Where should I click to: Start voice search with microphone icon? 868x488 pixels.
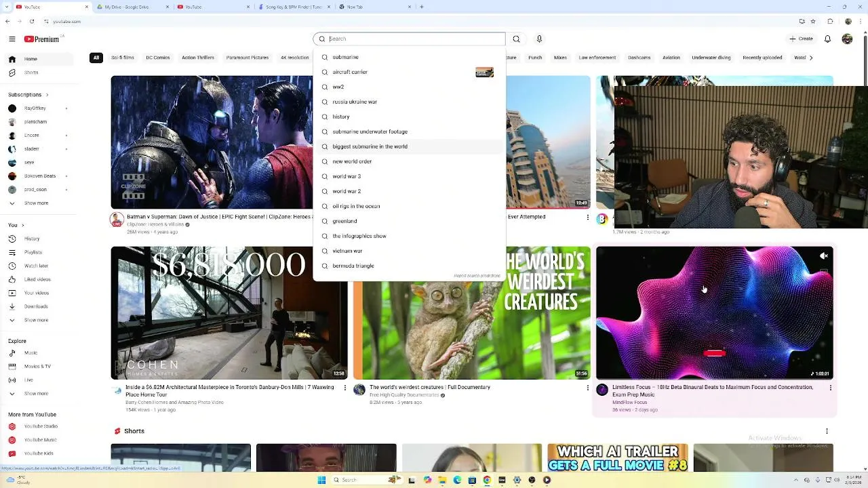coord(539,39)
